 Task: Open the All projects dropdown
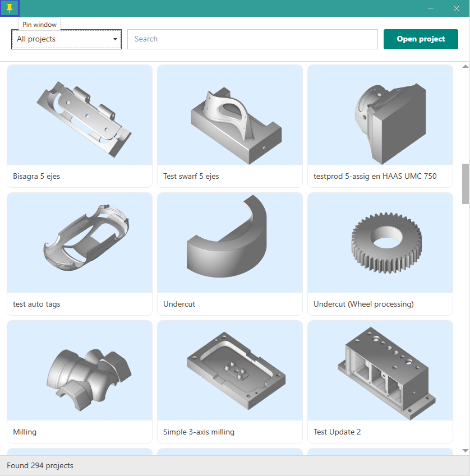pyautogui.click(x=66, y=39)
